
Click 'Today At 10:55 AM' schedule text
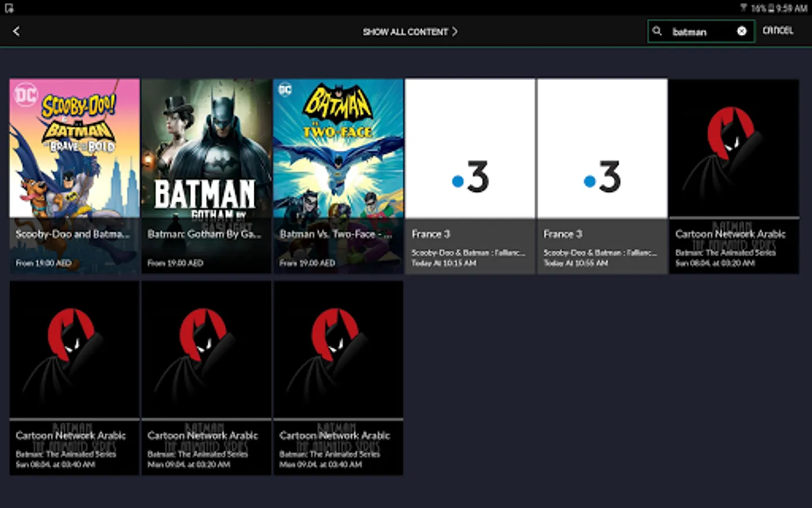pyautogui.click(x=576, y=263)
